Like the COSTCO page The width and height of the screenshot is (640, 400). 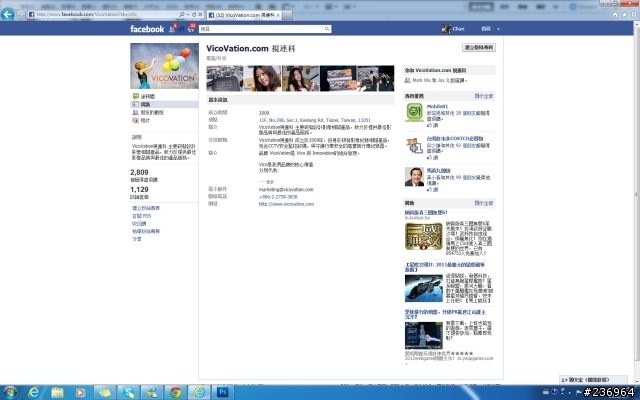(433, 158)
